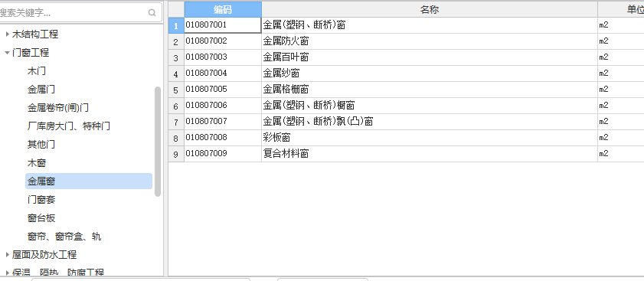The height and width of the screenshot is (281, 644).
Task: Open the 其他门 subcategory
Action: point(41,145)
